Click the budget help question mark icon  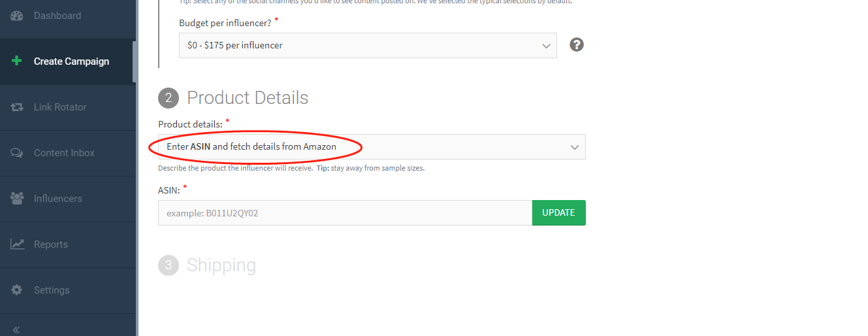[x=576, y=45]
